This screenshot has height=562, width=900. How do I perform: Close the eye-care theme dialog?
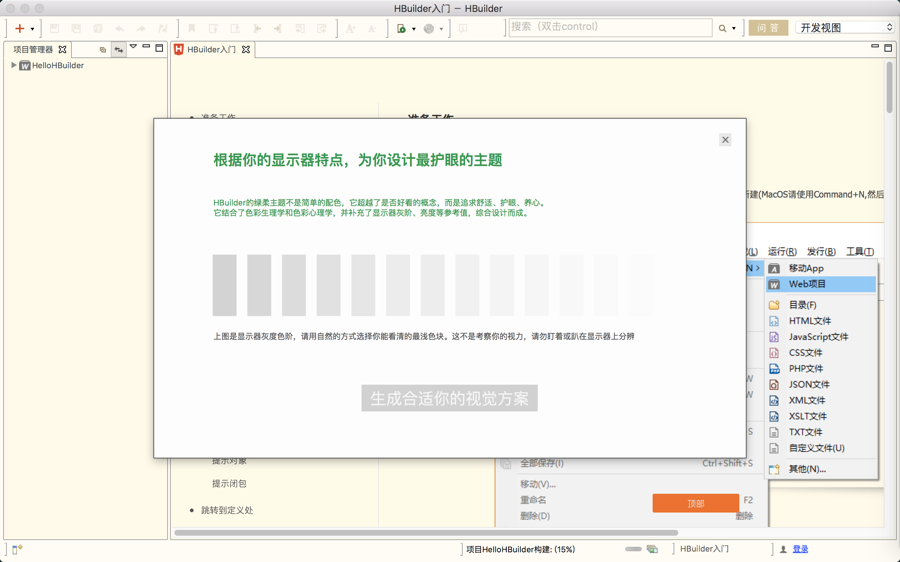coord(725,139)
